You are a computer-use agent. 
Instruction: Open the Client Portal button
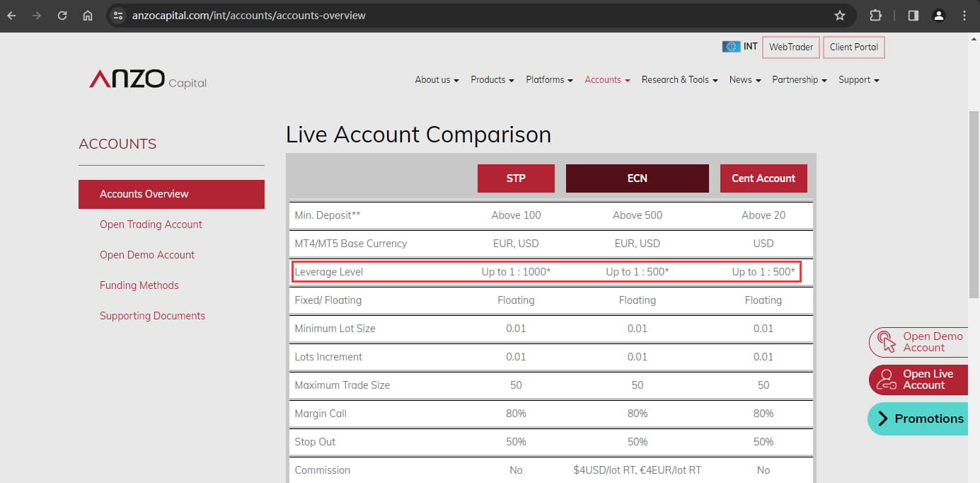pyautogui.click(x=854, y=47)
